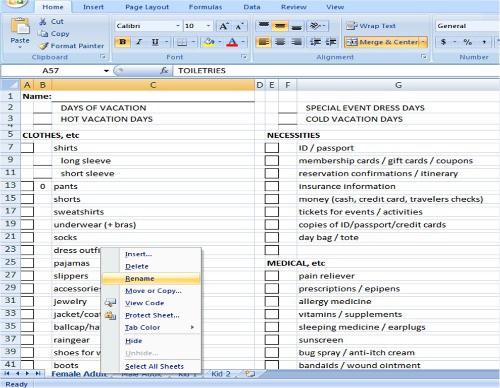The width and height of the screenshot is (500, 388).
Task: Open the Formulas ribbon tab
Action: (x=205, y=7)
